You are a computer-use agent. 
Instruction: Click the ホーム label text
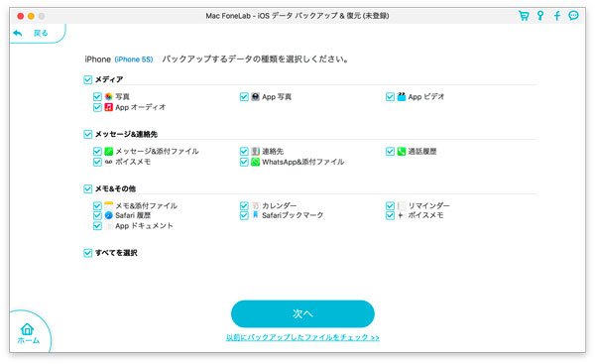point(28,340)
